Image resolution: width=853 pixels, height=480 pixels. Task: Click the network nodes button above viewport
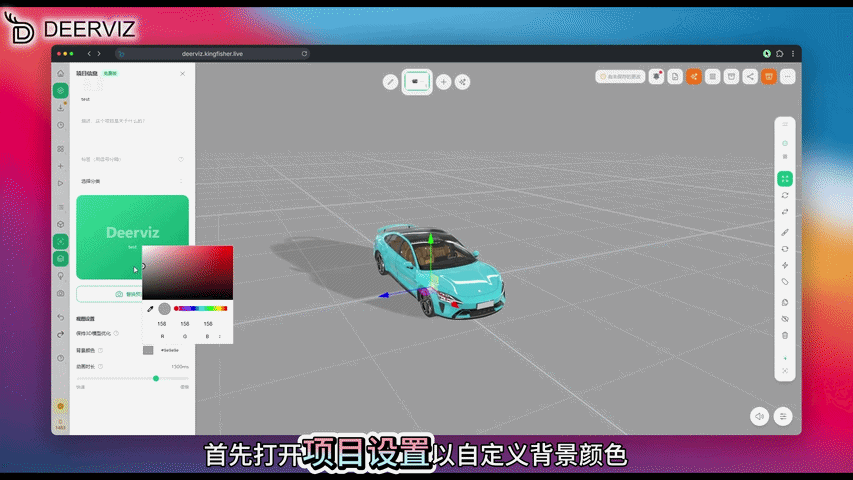(x=462, y=82)
